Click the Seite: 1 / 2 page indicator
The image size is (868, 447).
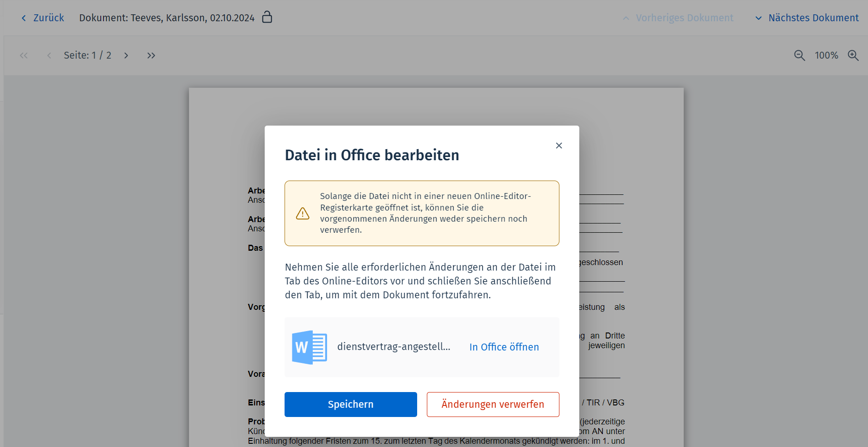[87, 55]
